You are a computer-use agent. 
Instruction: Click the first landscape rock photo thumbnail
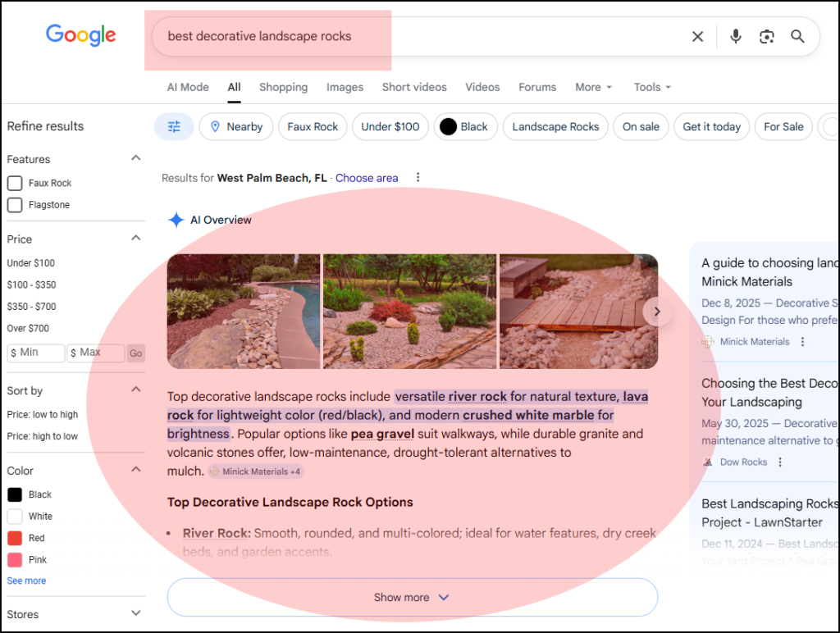coord(244,312)
